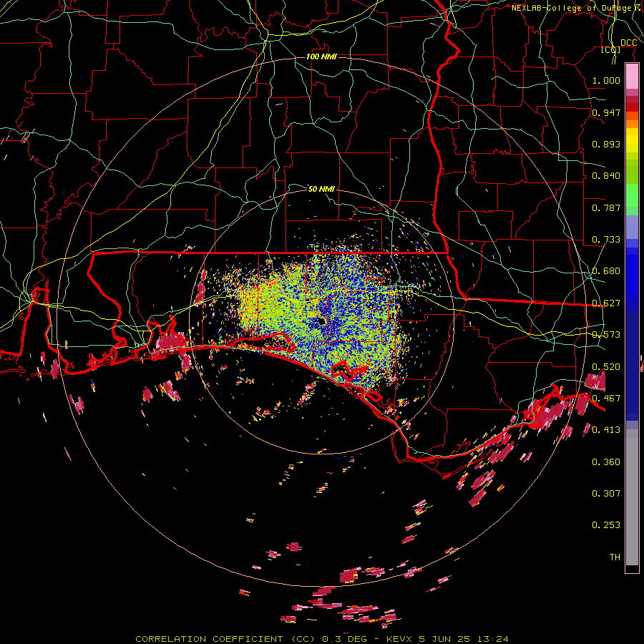Click the 0.840 value on the color scale

tap(606, 176)
